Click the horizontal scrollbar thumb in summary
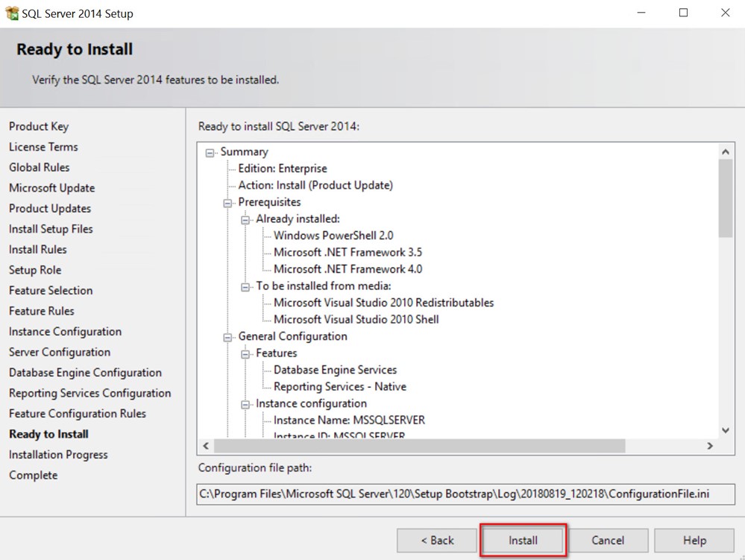745x560 pixels. pos(420,445)
